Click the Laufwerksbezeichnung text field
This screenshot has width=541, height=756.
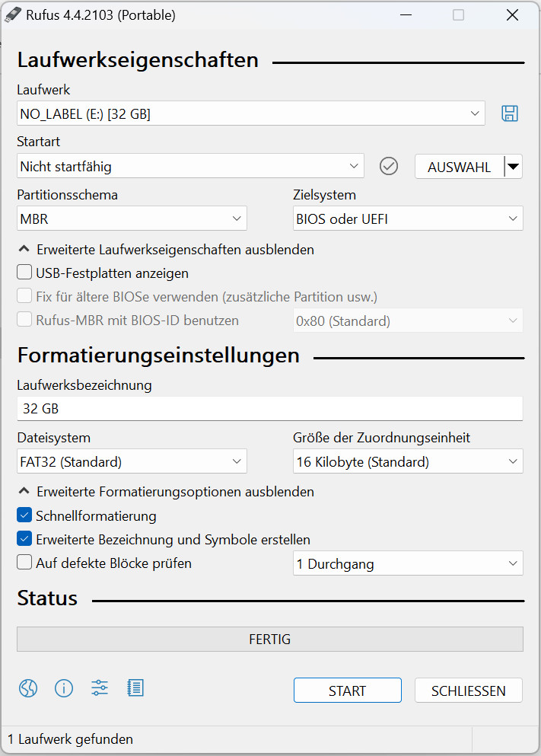click(270, 408)
